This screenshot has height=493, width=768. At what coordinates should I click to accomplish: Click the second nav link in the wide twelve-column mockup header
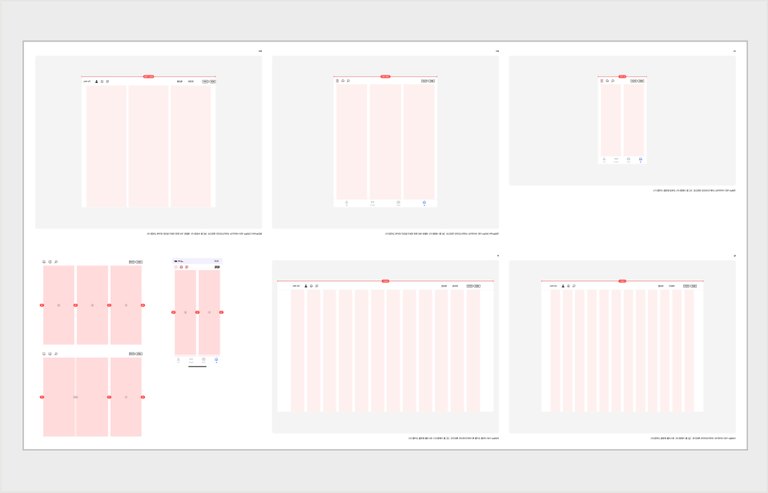tap(455, 286)
